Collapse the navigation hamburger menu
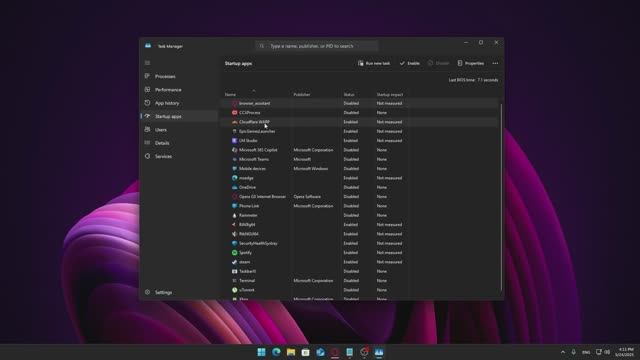The image size is (640, 360). pyautogui.click(x=147, y=63)
